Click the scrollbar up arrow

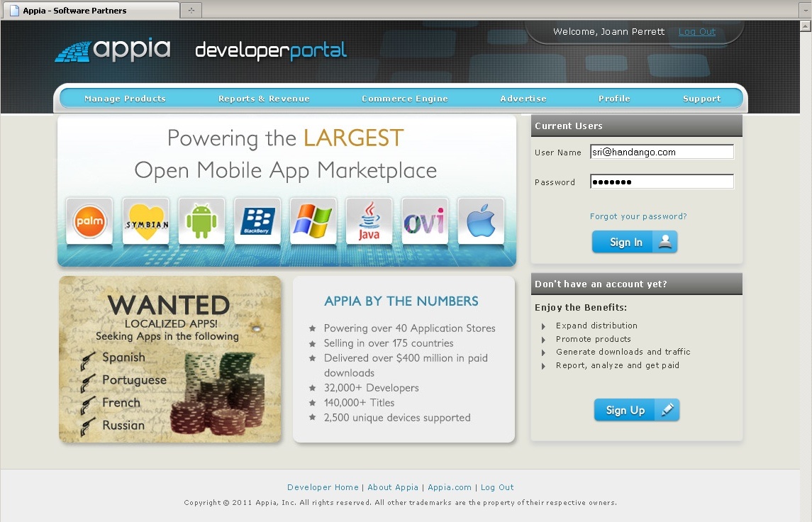(806, 26)
